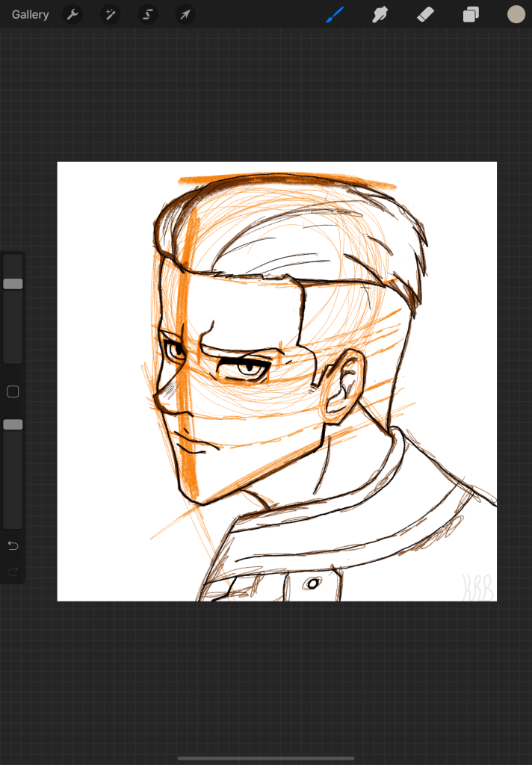The width and height of the screenshot is (532, 765).
Task: Activate the Selection tool
Action: click(x=148, y=14)
